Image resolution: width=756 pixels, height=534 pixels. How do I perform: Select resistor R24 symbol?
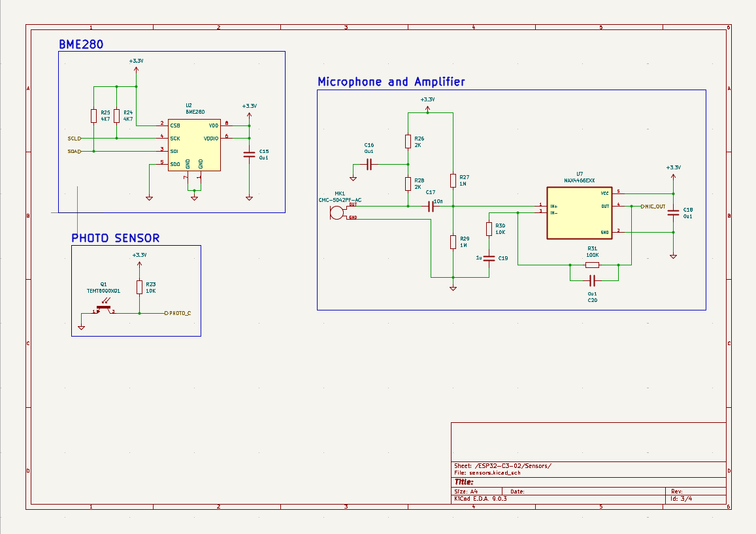tap(117, 116)
